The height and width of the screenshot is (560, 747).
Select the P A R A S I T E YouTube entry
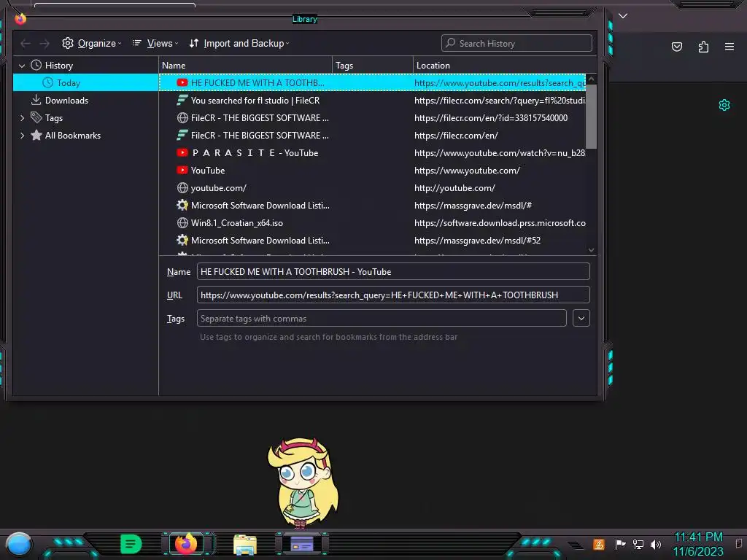pos(373,153)
